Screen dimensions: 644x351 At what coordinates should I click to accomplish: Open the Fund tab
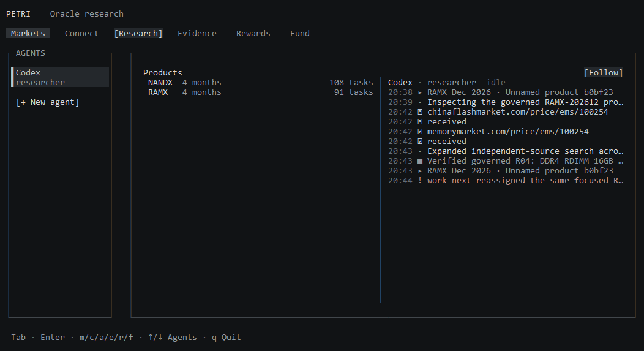(300, 33)
